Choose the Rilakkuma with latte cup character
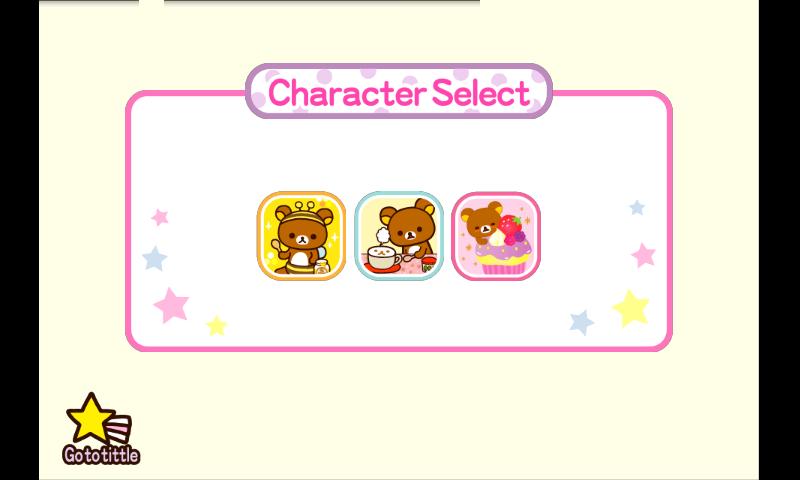 [x=399, y=236]
